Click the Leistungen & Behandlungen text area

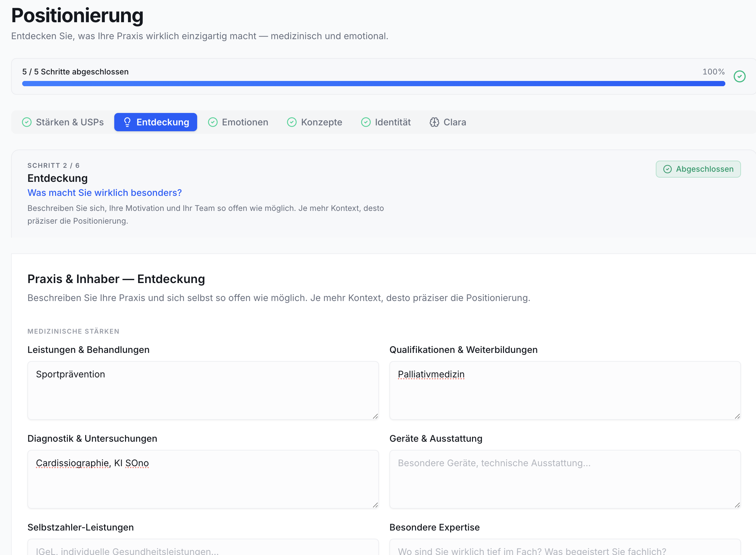coord(203,390)
